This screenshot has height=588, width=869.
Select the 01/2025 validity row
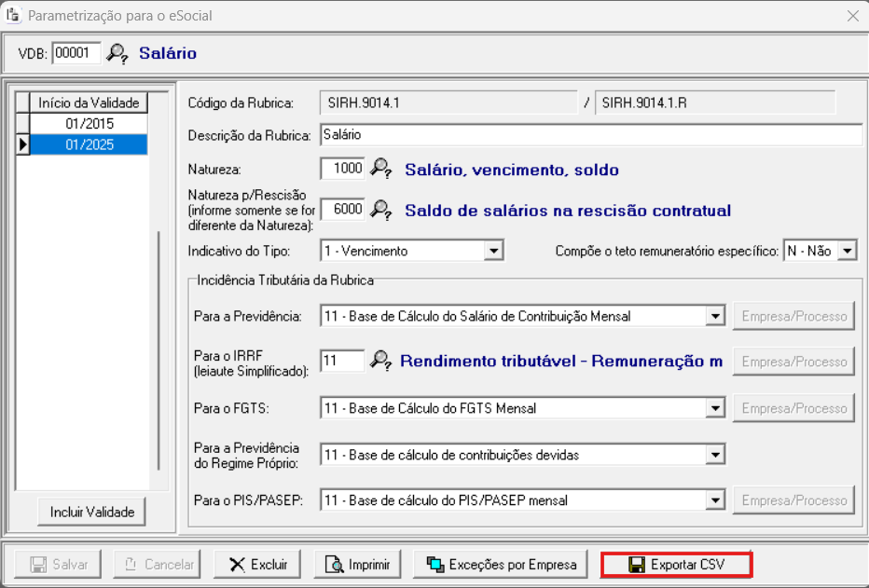click(89, 144)
